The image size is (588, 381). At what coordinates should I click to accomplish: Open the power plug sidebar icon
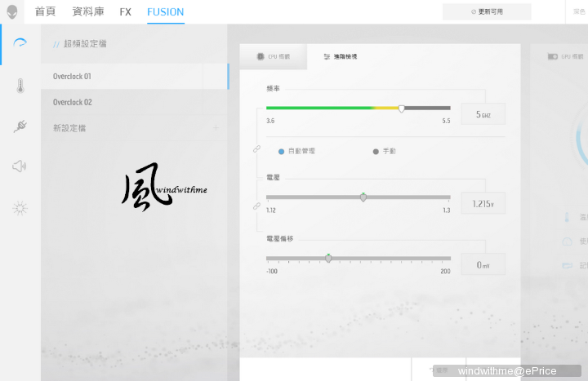tap(20, 126)
